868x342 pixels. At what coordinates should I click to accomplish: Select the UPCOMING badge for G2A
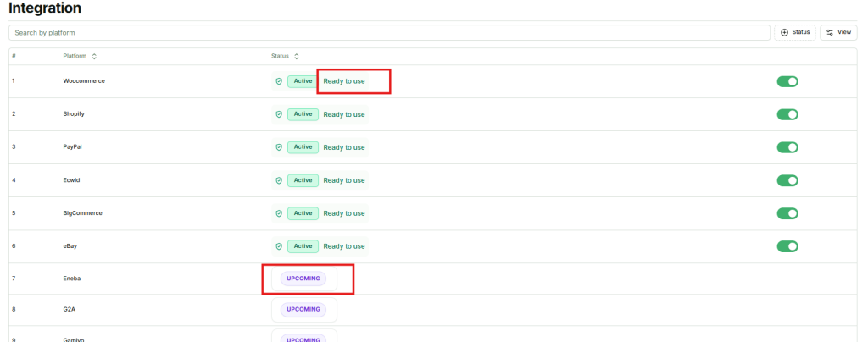tap(303, 310)
